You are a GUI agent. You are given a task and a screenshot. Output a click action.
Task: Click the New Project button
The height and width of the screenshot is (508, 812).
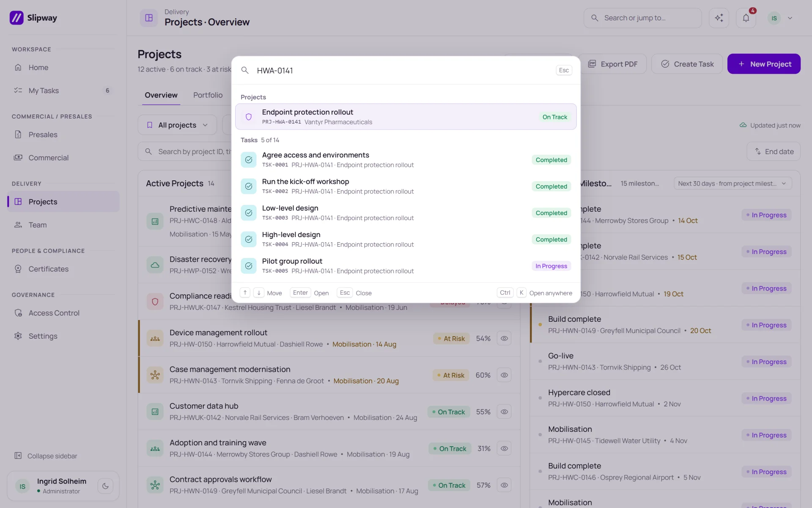(764, 64)
